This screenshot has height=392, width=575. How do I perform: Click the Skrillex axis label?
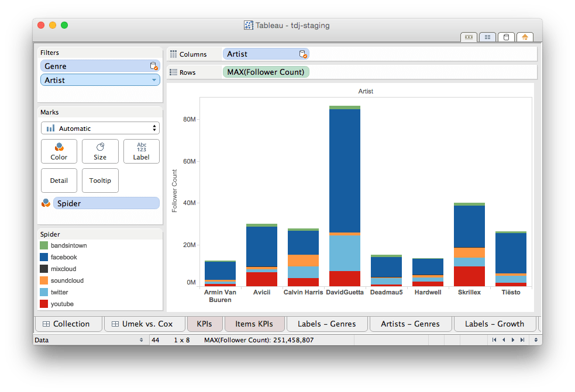[x=469, y=292]
